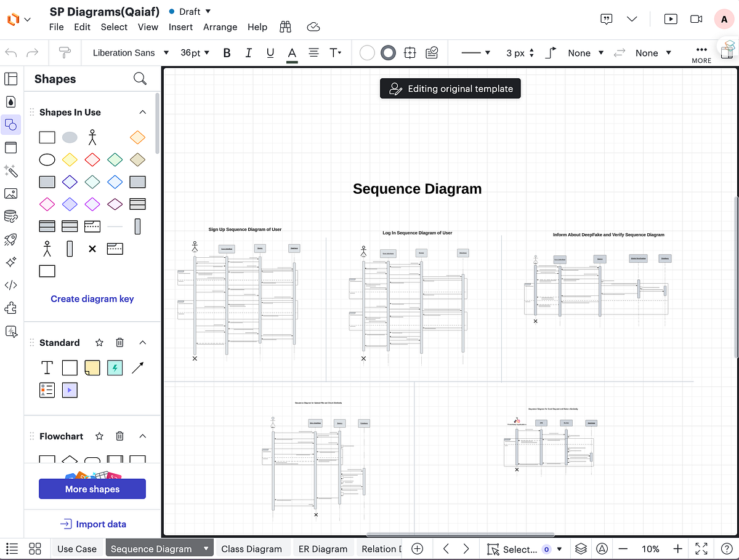Collapse the Shapes In Use section

tap(142, 112)
